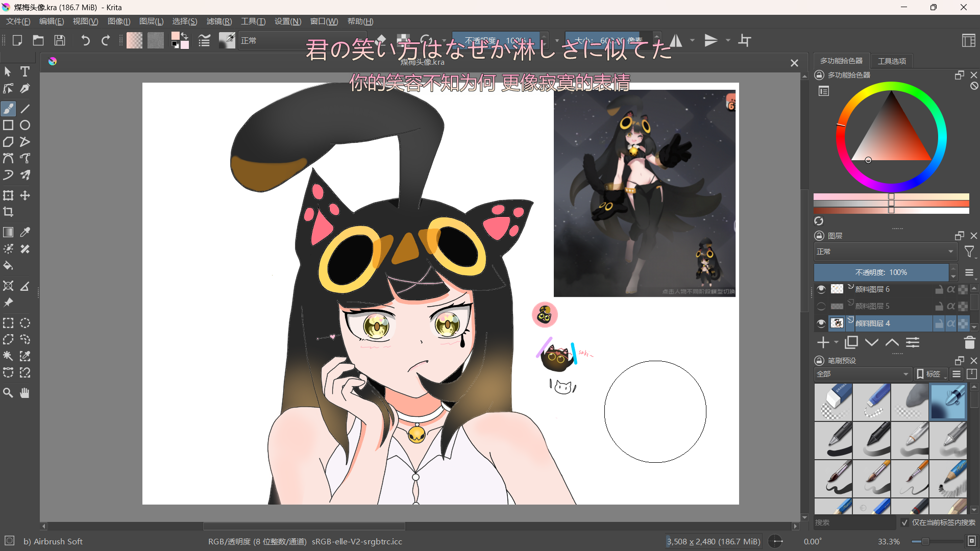Save the document with floppy icon
Viewport: 980px width, 551px height.
pos(60,40)
